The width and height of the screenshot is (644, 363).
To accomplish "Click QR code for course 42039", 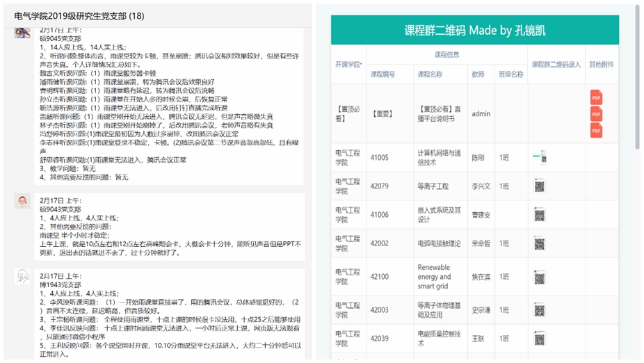I will [x=540, y=338].
